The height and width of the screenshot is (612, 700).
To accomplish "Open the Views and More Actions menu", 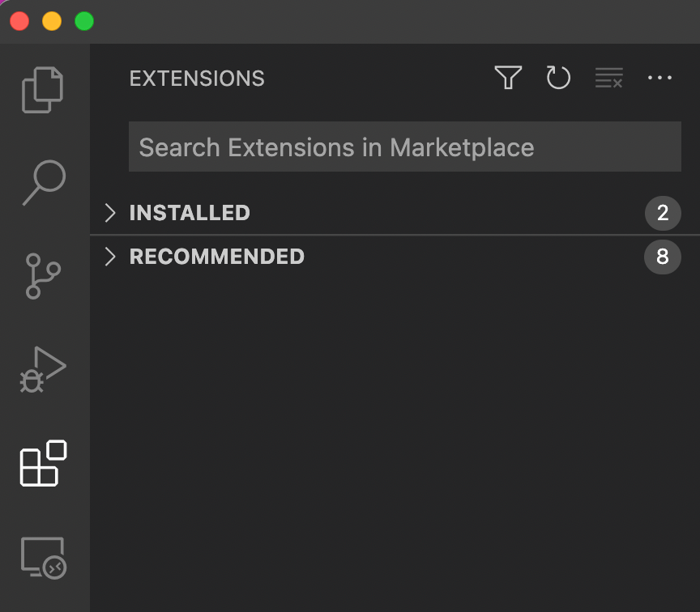I will tap(660, 78).
